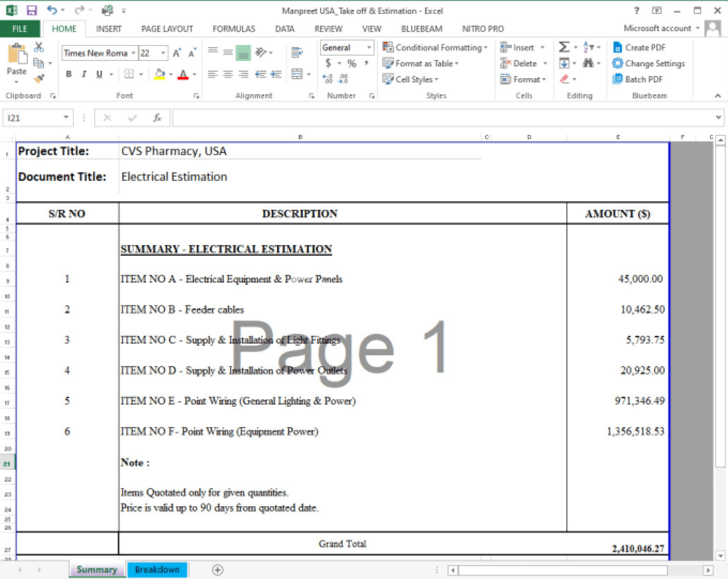Open the font name dropdown
Image resolution: width=728 pixels, height=579 pixels.
(133, 53)
